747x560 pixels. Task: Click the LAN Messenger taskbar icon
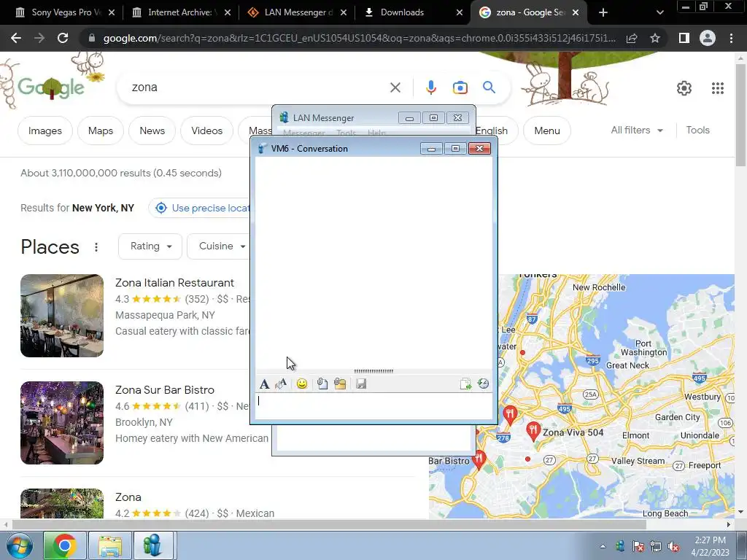tap(152, 545)
